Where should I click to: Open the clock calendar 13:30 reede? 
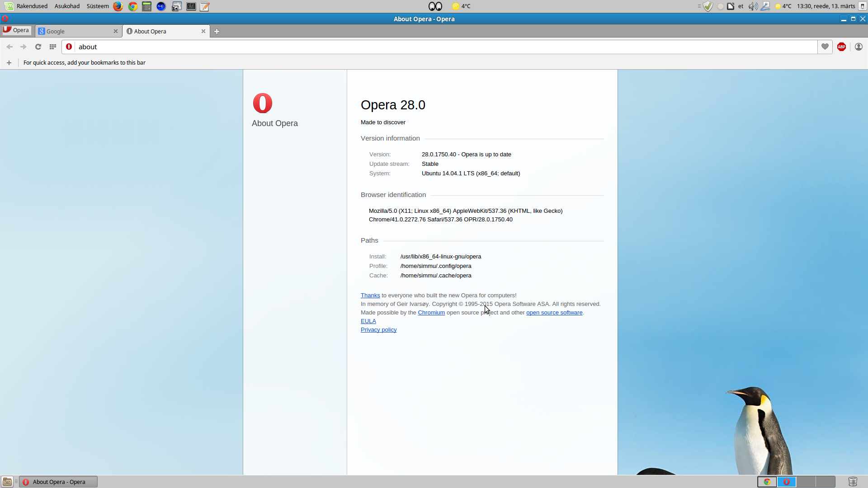click(x=826, y=6)
